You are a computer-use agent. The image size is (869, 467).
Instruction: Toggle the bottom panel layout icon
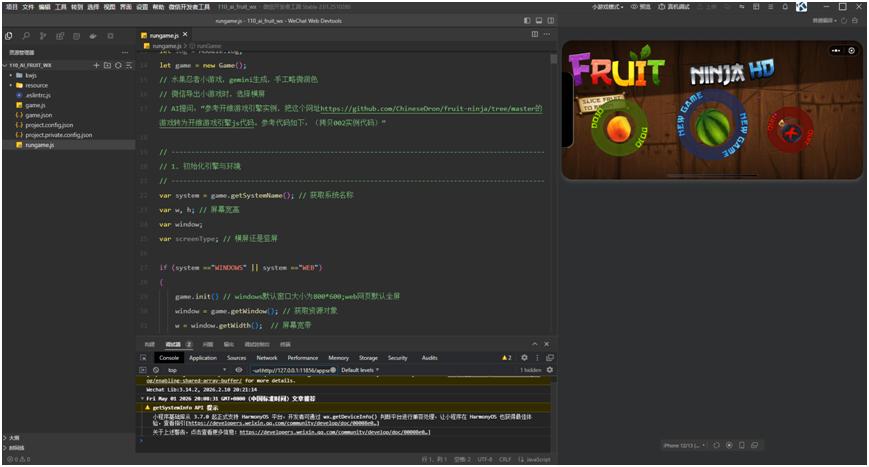(539, 20)
